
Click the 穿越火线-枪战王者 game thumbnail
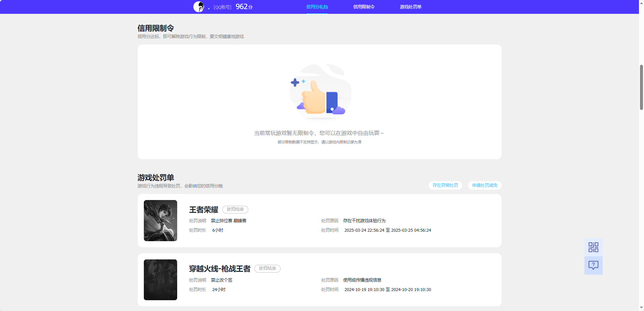[160, 280]
